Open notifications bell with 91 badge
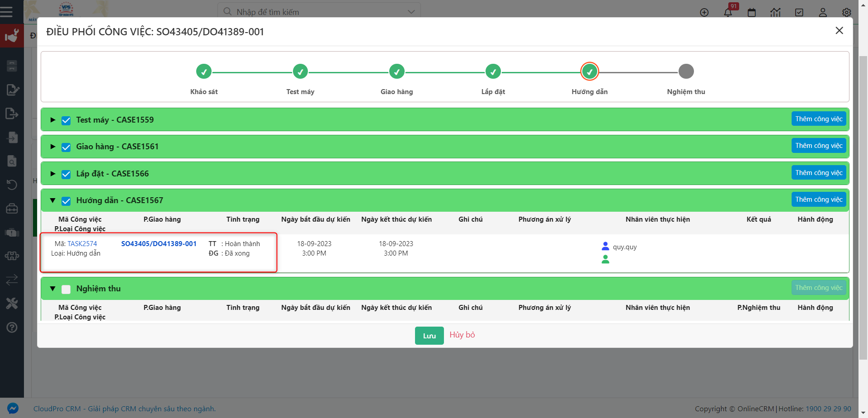Screen dimensions: 868x418 [x=728, y=12]
